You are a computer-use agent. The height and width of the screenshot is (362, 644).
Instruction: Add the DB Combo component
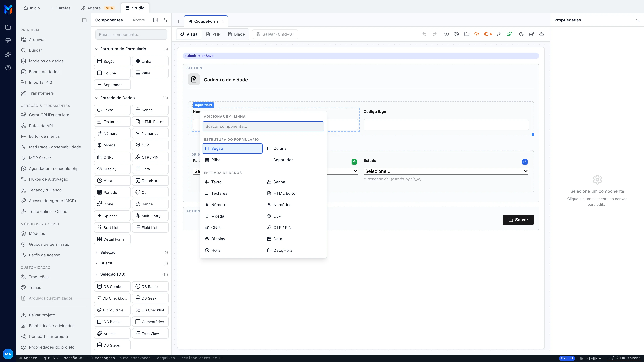click(x=112, y=287)
